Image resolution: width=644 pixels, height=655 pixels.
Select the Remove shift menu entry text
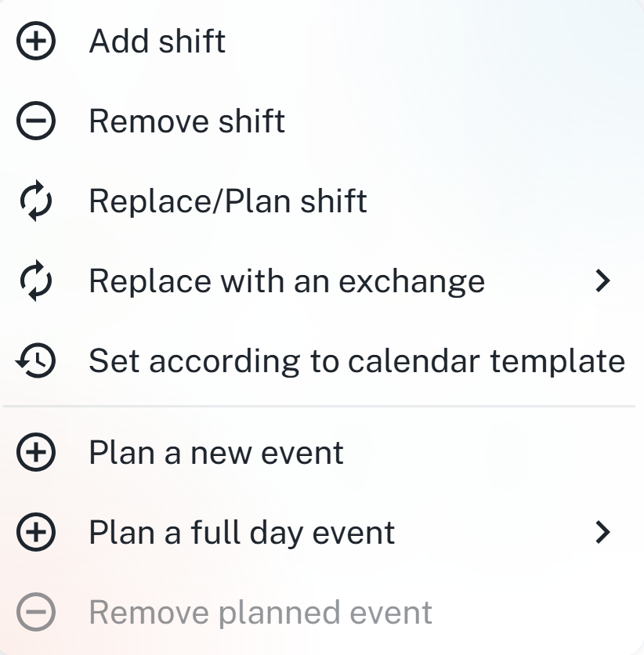(x=186, y=121)
